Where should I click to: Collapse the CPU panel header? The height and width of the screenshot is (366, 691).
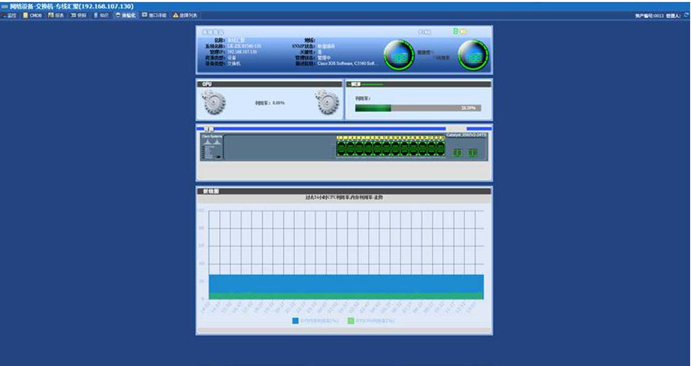[x=269, y=84]
